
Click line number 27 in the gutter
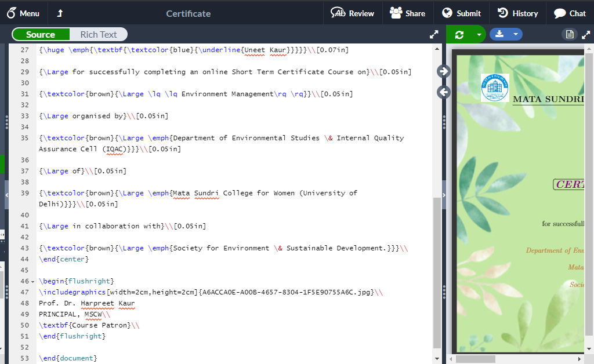[x=24, y=50]
